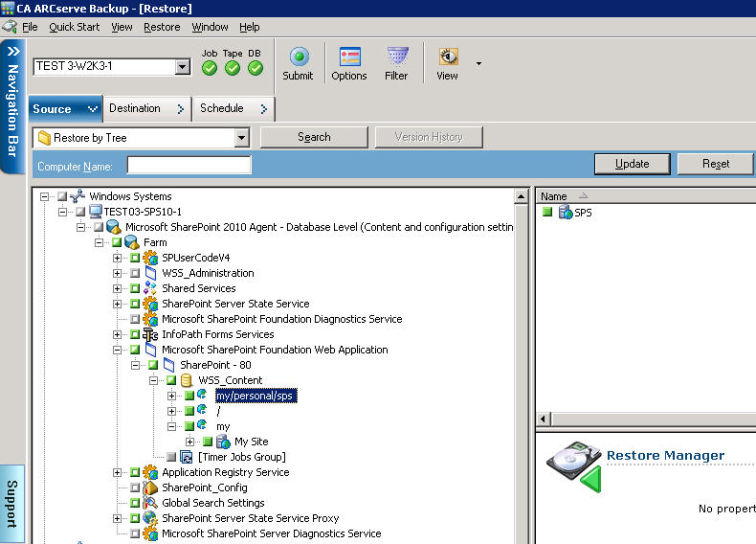This screenshot has height=544, width=756.
Task: Click the Submit job toolbar icon
Action: [x=298, y=57]
